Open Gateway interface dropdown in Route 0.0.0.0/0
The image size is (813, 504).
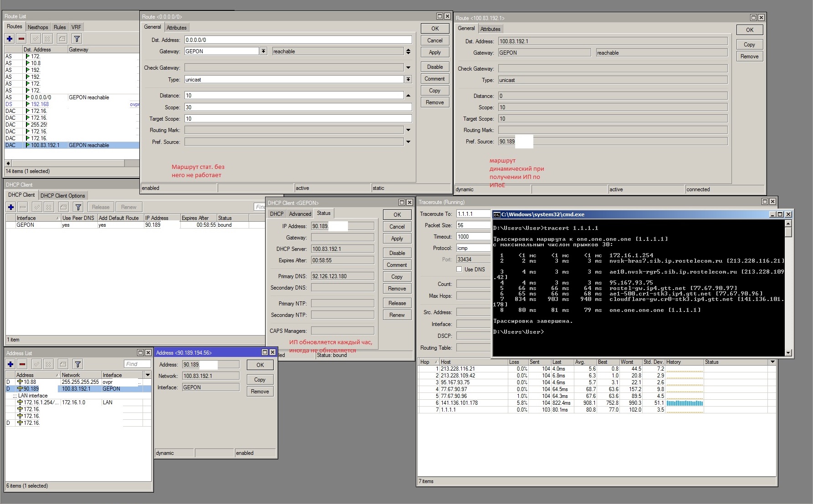[263, 51]
